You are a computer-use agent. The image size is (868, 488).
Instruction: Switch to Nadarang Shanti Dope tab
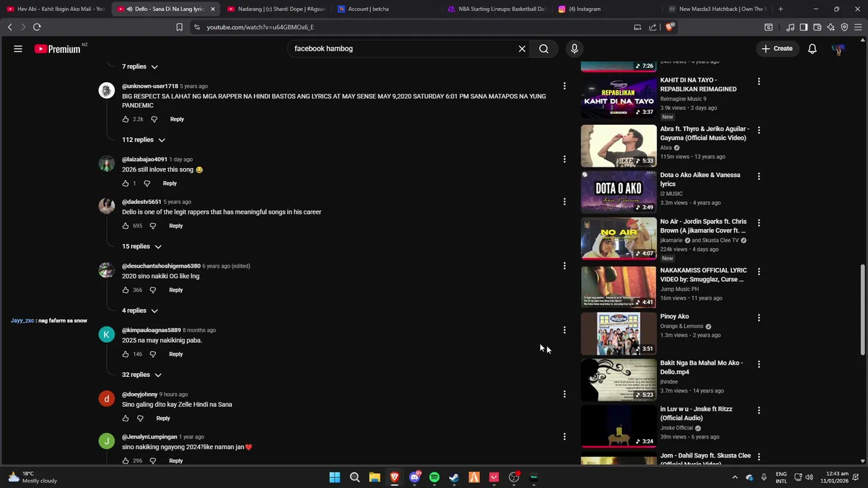pos(277,9)
